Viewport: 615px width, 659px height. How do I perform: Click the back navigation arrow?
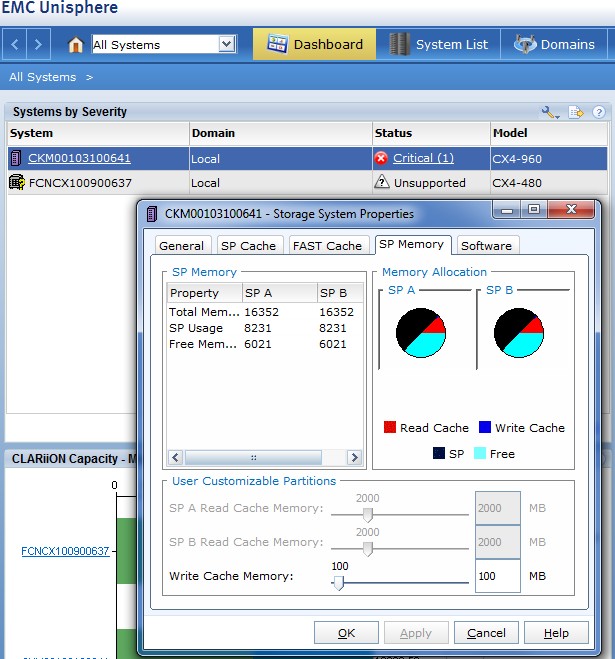(15, 44)
